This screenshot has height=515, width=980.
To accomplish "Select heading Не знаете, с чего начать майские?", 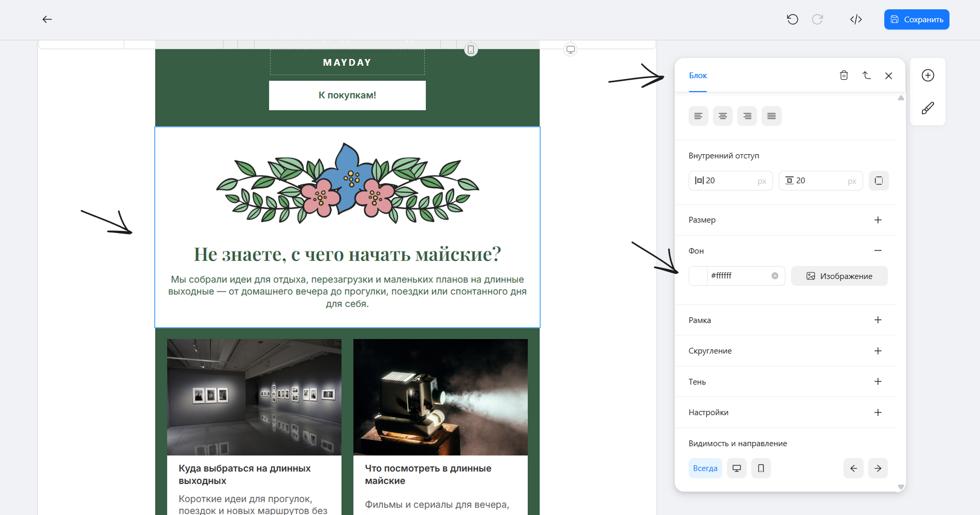I will point(347,254).
